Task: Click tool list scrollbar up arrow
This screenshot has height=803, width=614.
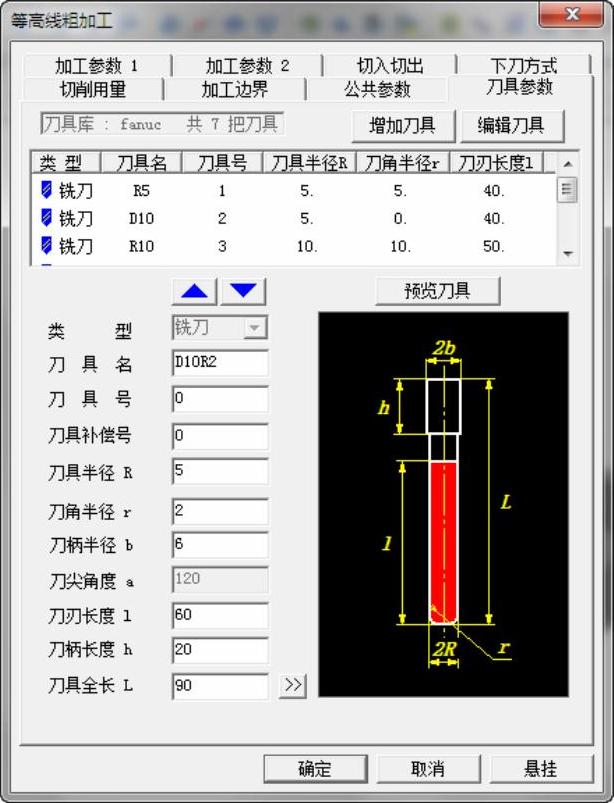Action: click(567, 164)
